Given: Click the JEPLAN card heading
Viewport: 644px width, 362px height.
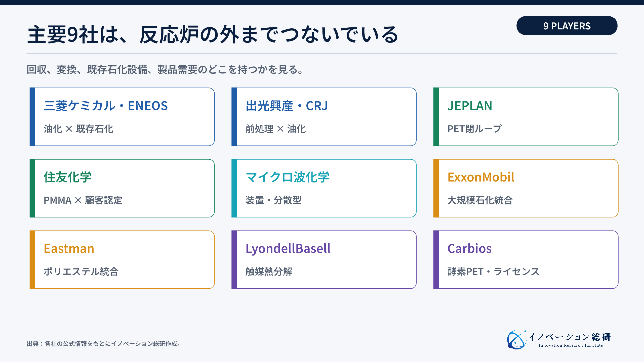Looking at the screenshot, I should pyautogui.click(x=470, y=106).
